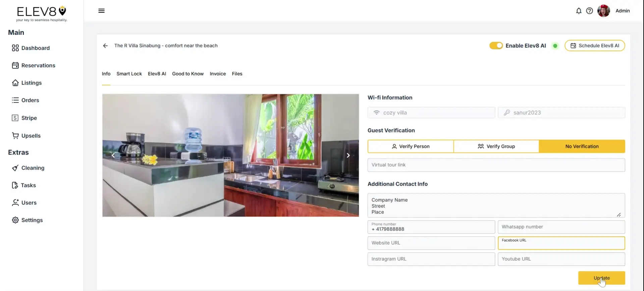644x291 pixels.
Task: Click the Admin username label
Action: 623,11
